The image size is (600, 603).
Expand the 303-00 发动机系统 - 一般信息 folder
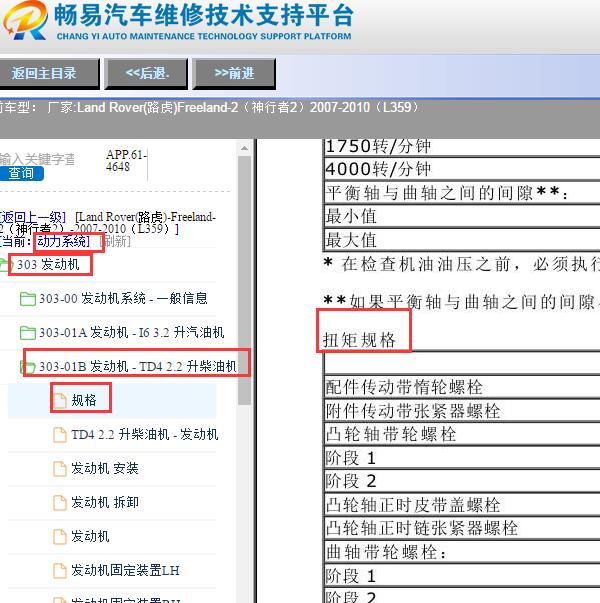point(123,298)
